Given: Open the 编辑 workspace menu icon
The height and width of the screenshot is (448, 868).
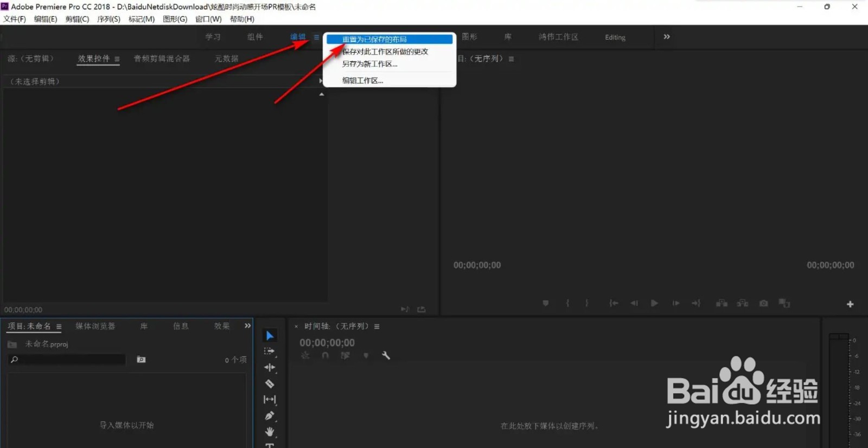Looking at the screenshot, I should tap(316, 37).
